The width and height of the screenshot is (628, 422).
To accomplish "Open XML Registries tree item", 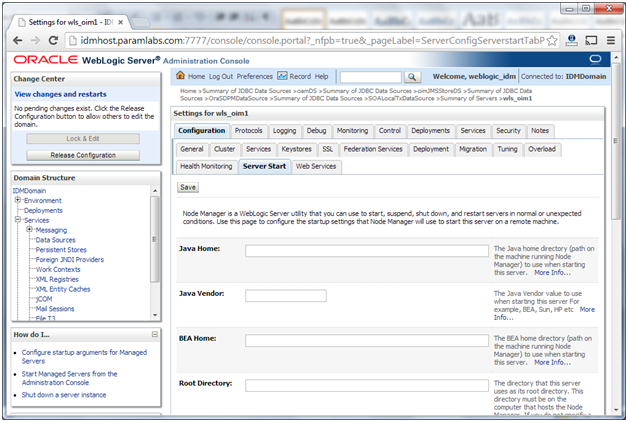I will click(x=57, y=279).
